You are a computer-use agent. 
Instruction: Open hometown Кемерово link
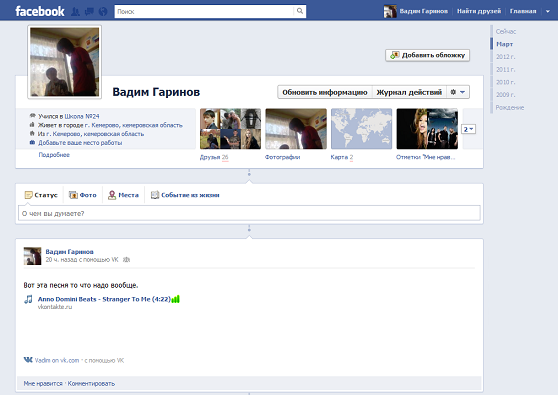click(95, 134)
